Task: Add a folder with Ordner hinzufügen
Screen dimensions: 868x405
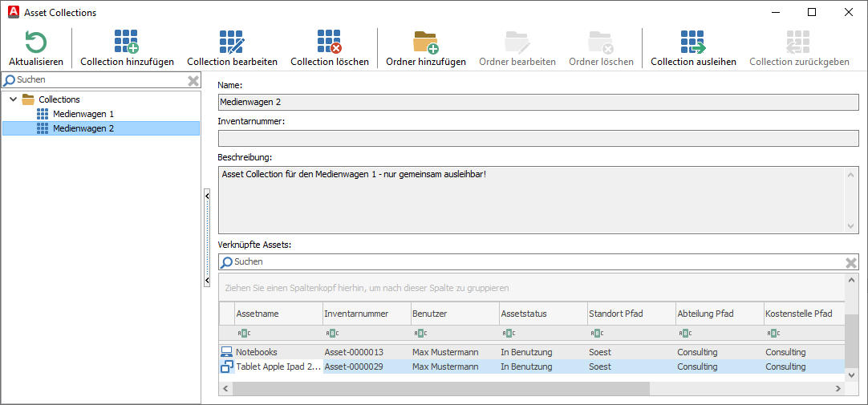Action: [x=425, y=43]
